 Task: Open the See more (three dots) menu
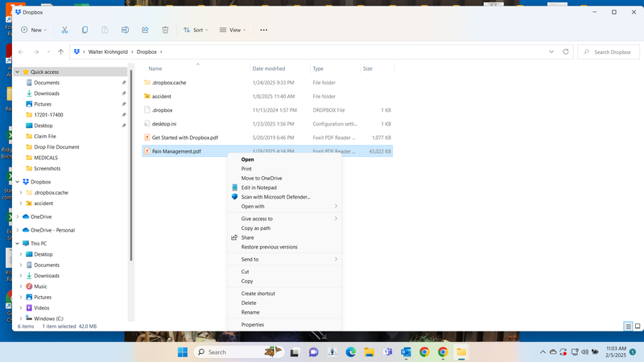pos(263,30)
